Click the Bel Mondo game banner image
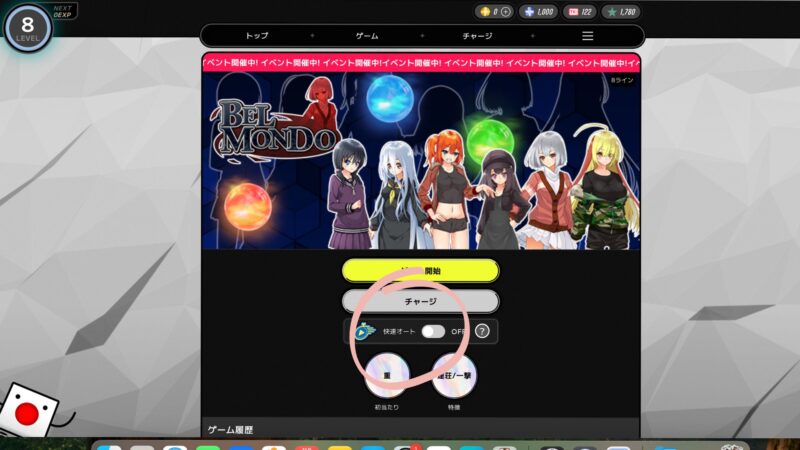Viewport: 800px width, 450px height. tap(420, 160)
